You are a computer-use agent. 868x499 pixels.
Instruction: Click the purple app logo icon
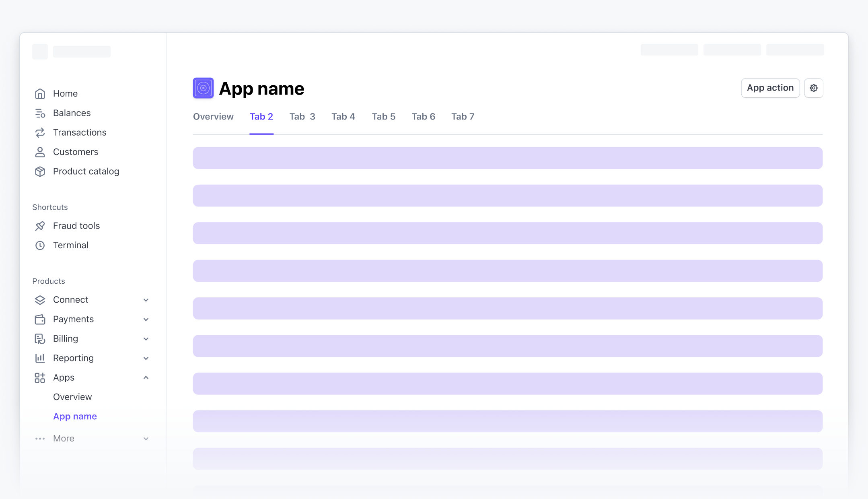click(x=203, y=88)
